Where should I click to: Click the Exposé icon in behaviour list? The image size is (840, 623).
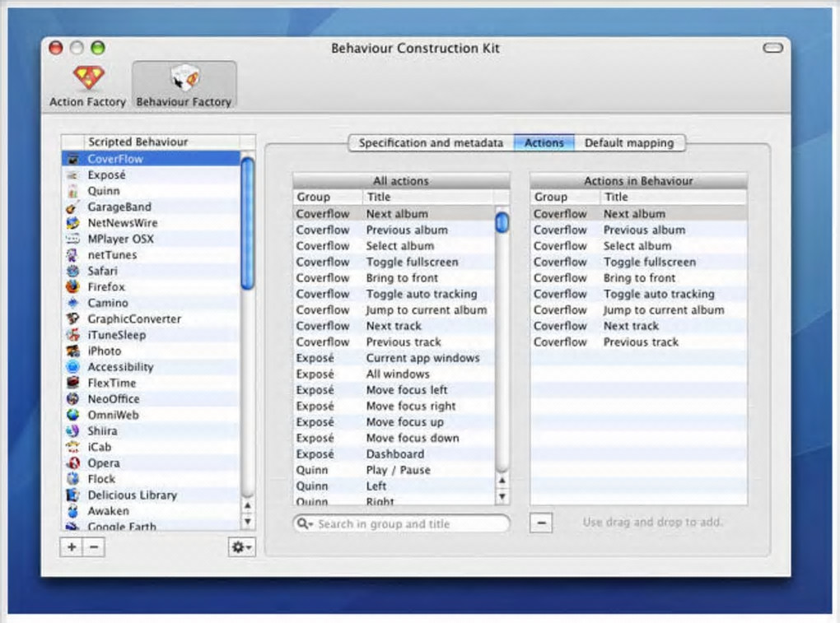tap(73, 175)
